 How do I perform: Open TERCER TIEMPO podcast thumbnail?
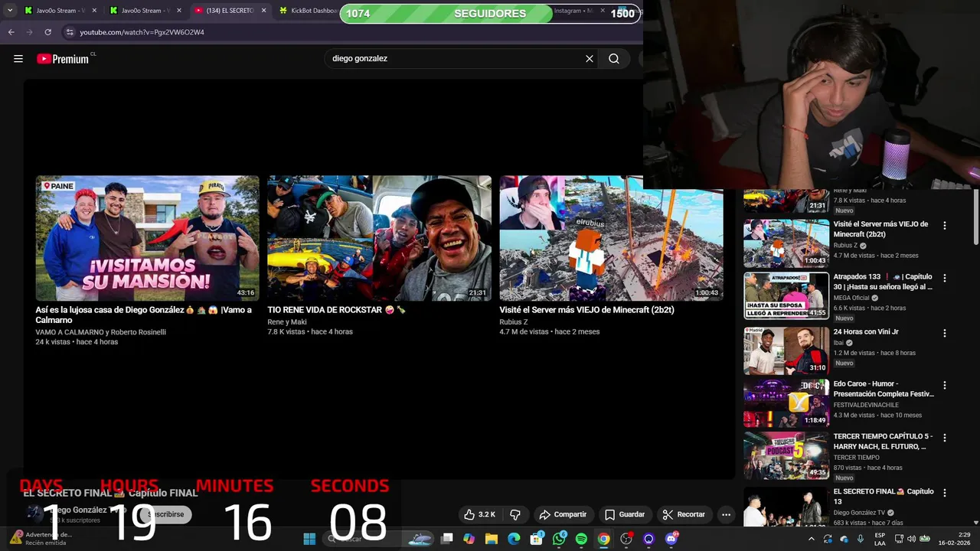coord(786,455)
